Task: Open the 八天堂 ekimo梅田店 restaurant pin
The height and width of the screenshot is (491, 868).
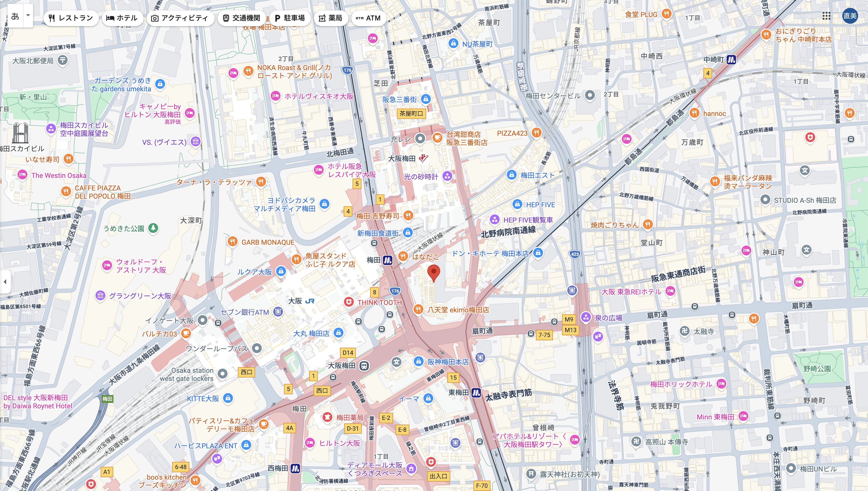Action: click(x=418, y=309)
